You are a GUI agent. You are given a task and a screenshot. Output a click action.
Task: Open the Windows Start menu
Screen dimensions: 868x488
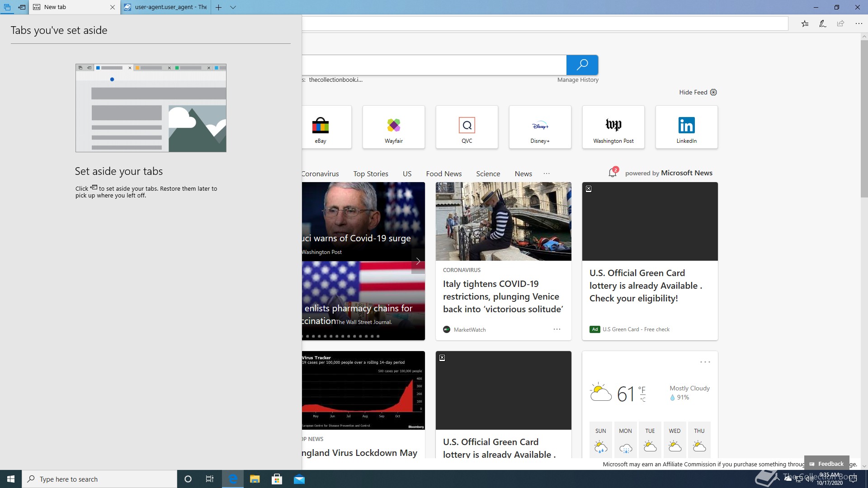tap(11, 479)
